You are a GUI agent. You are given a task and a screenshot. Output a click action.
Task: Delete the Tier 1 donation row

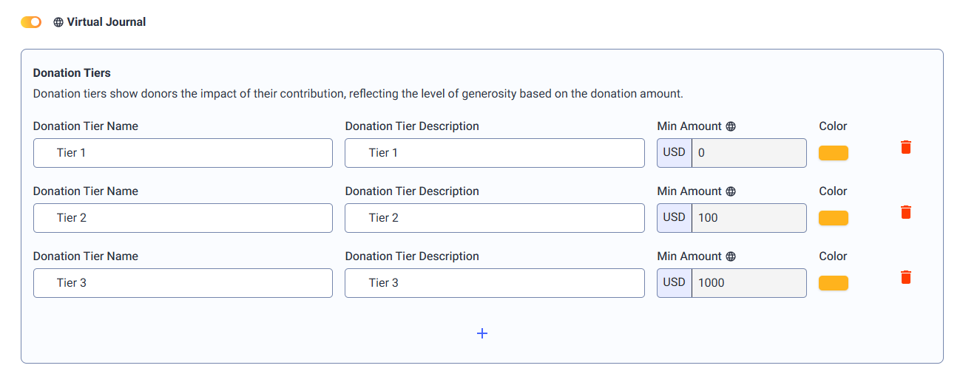tap(906, 147)
